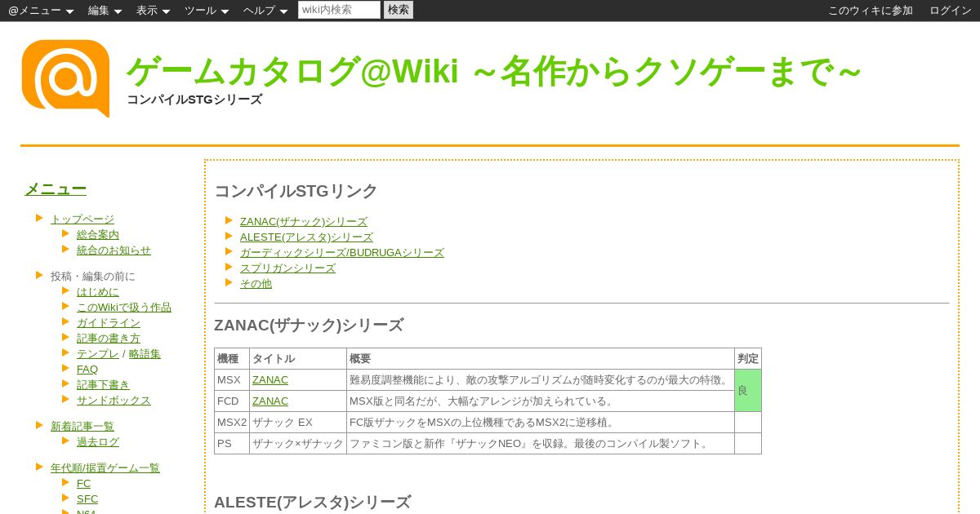Jump to ALESTE(アレスタ)シリーズ link
Viewport: 980px width, 514px height.
[x=306, y=237]
